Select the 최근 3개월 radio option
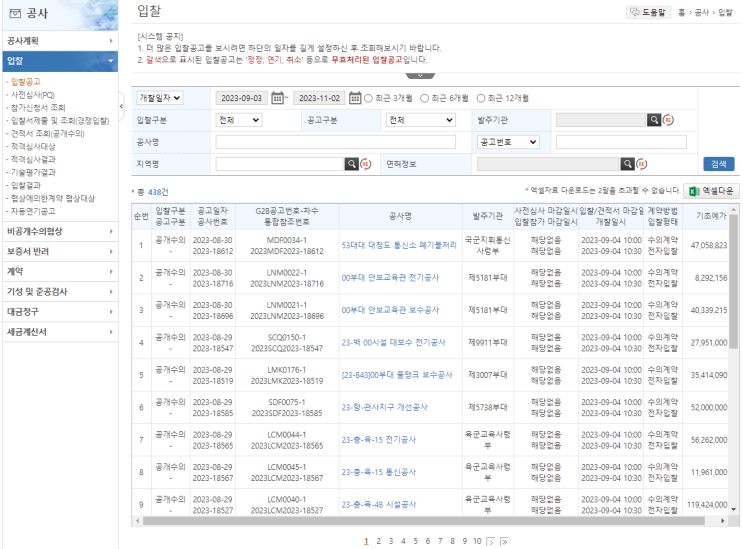 pos(368,98)
